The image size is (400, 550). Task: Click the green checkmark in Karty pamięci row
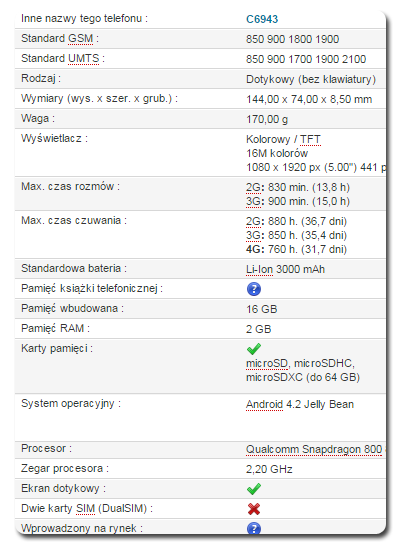pyautogui.click(x=254, y=349)
